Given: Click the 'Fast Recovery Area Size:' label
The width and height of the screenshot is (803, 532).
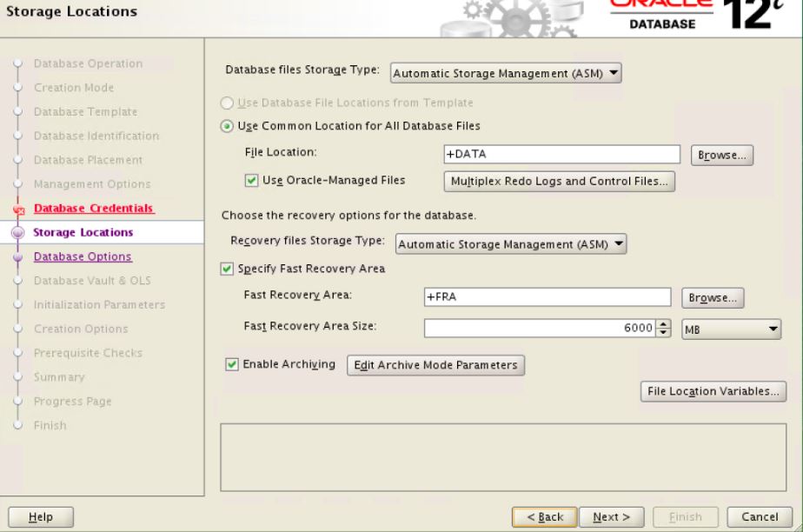Looking at the screenshot, I should pyautogui.click(x=310, y=326).
